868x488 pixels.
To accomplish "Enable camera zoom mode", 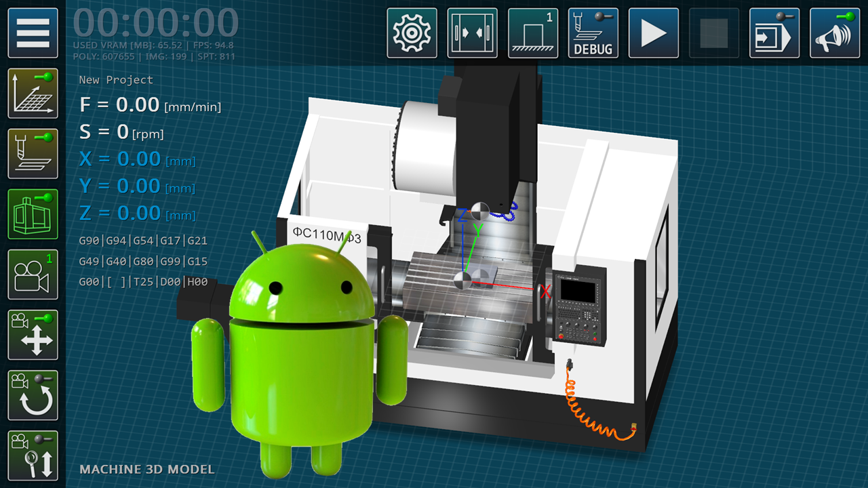I will tap(33, 455).
